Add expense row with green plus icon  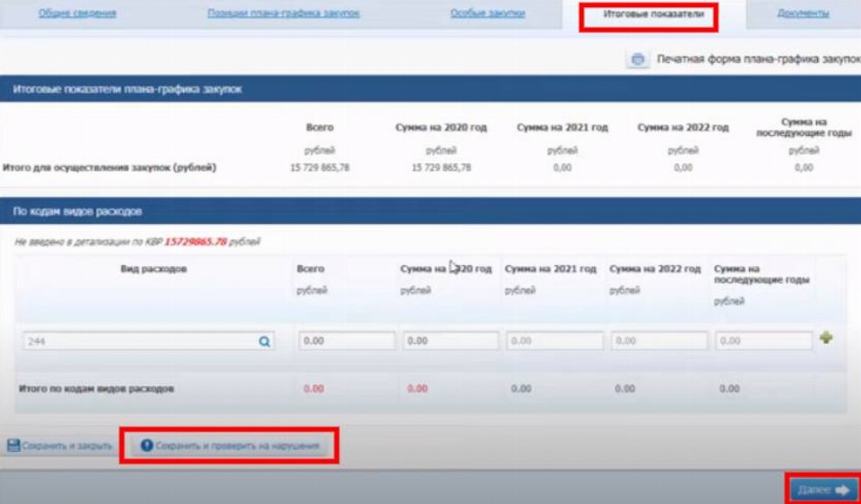[x=826, y=338]
